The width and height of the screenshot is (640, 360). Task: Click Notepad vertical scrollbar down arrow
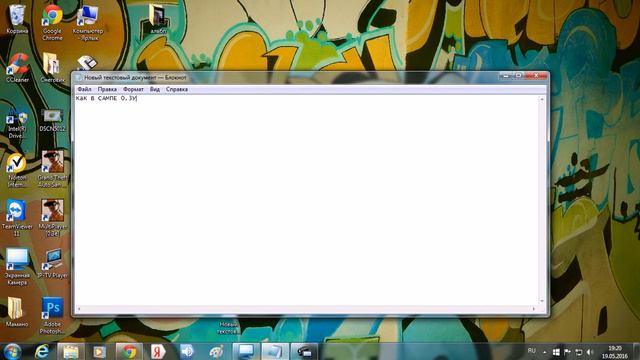pyautogui.click(x=542, y=301)
